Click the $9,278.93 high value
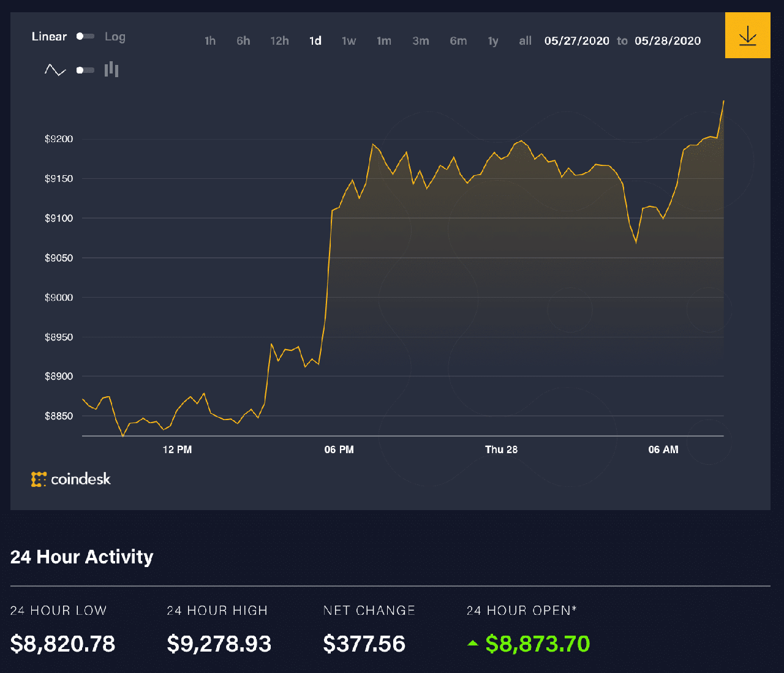784x673 pixels. click(x=219, y=644)
